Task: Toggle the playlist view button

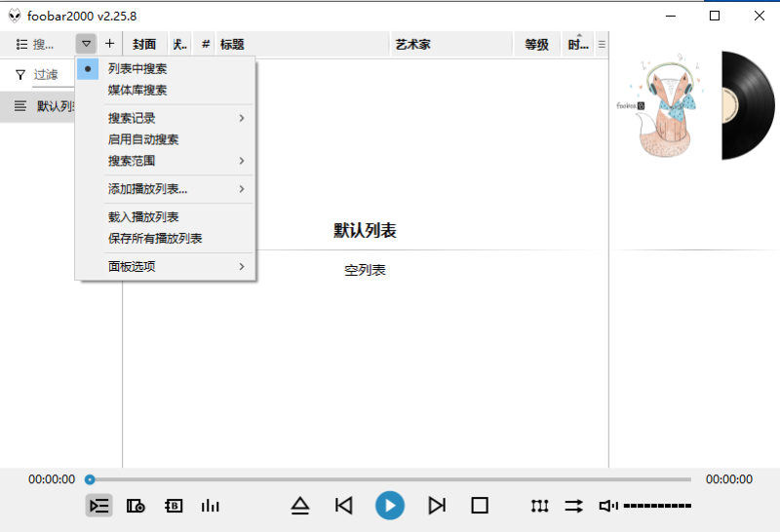Action: tap(99, 506)
